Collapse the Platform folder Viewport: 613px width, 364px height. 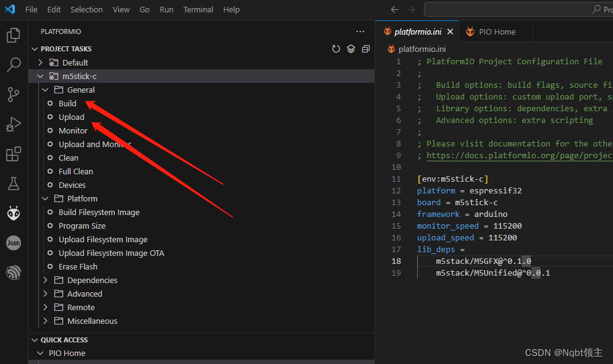point(45,198)
